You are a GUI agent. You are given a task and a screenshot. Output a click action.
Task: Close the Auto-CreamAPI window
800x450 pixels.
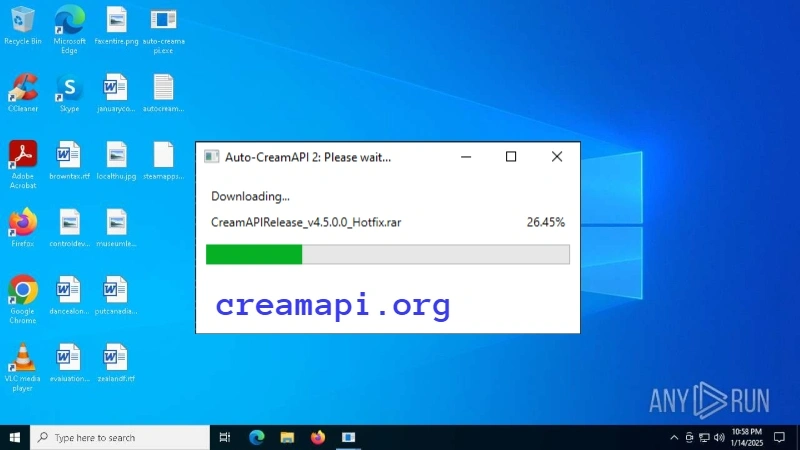point(557,157)
